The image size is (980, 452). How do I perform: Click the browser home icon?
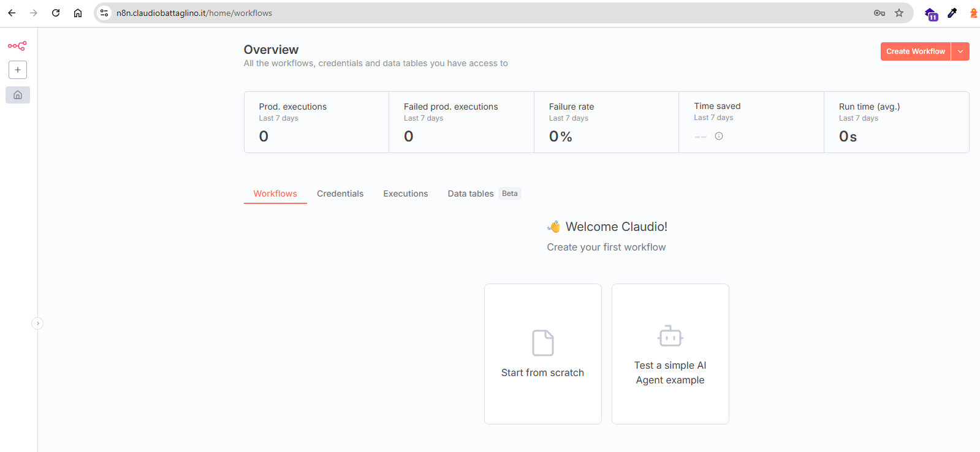click(78, 13)
